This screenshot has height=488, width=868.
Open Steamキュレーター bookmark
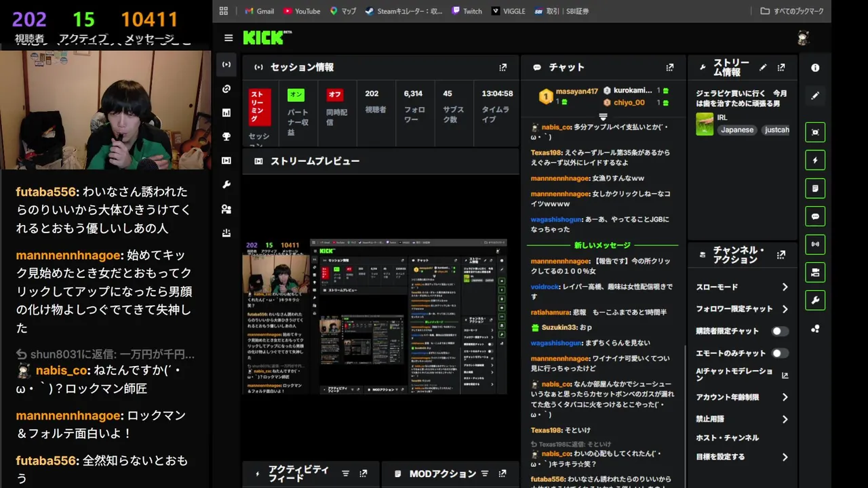(x=403, y=11)
